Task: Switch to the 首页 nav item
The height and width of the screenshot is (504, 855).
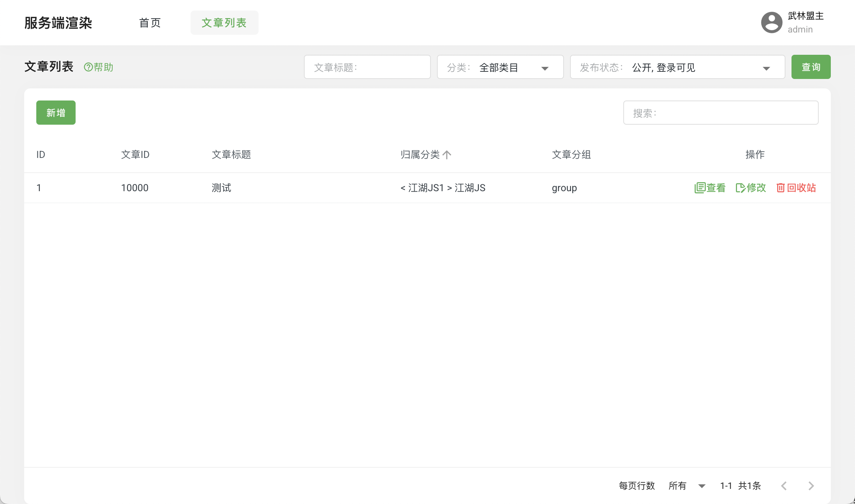Action: coord(150,23)
